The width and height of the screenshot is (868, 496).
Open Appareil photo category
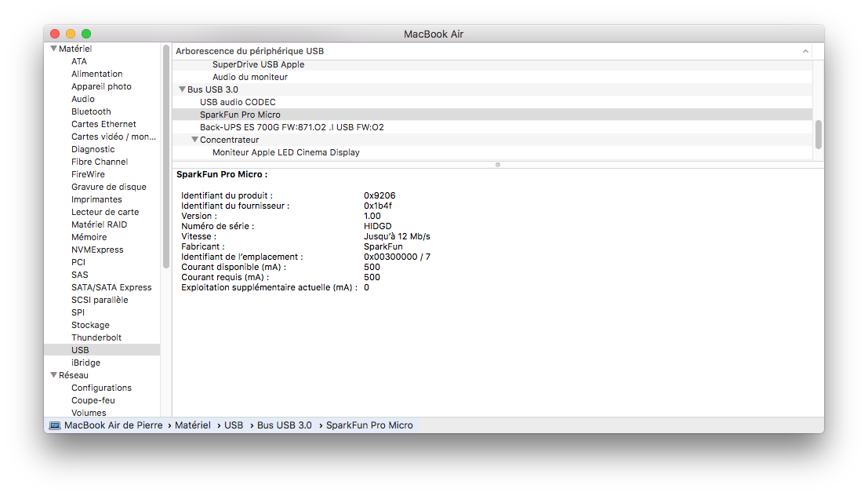point(101,86)
